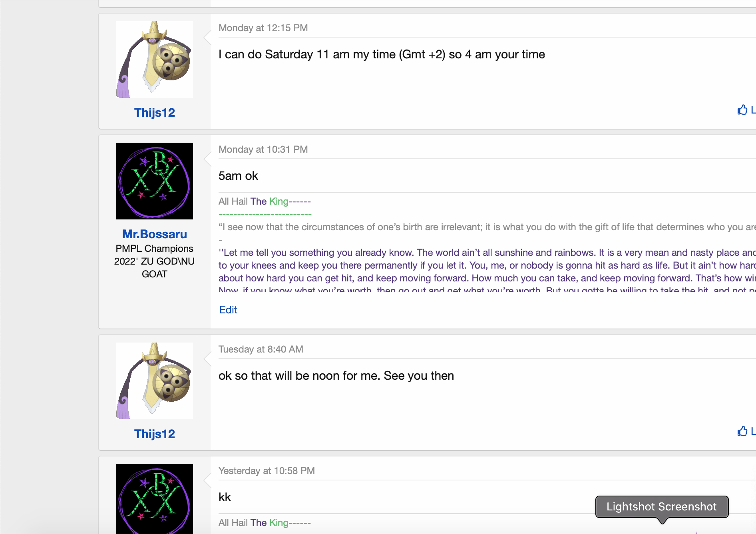Open Thijs12's avatar on Tuesday post
This screenshot has height=534, width=756.
click(155, 381)
